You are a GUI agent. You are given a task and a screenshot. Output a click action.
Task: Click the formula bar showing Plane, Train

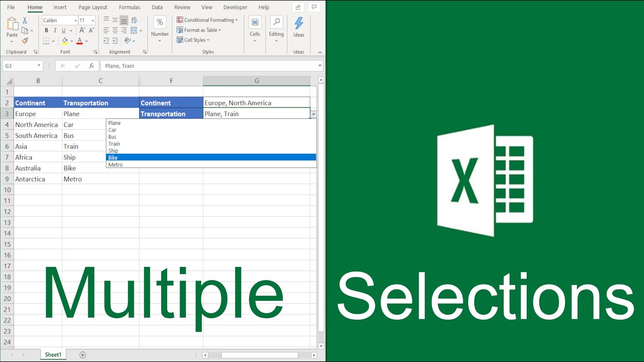pos(211,66)
